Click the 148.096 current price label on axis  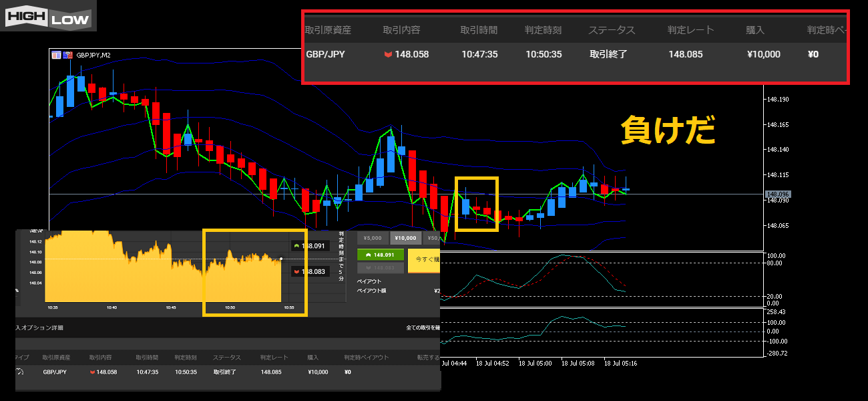pos(779,194)
